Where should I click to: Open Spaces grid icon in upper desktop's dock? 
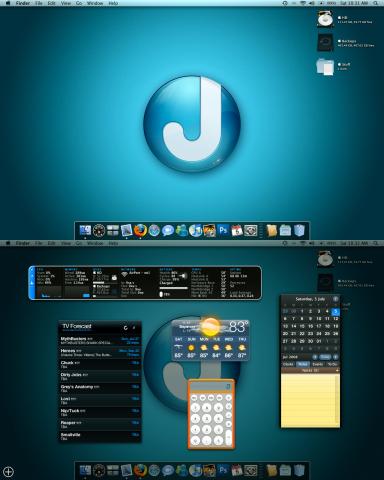113,230
